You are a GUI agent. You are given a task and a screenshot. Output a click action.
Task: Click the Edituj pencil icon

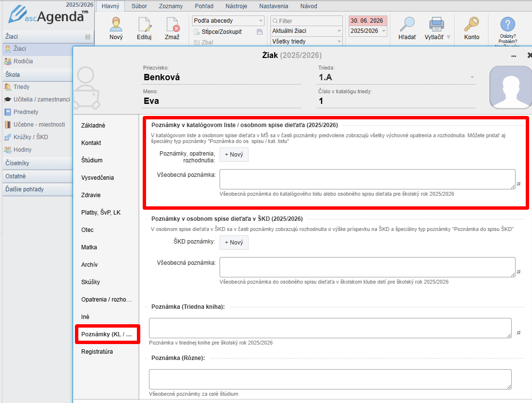[x=144, y=25]
